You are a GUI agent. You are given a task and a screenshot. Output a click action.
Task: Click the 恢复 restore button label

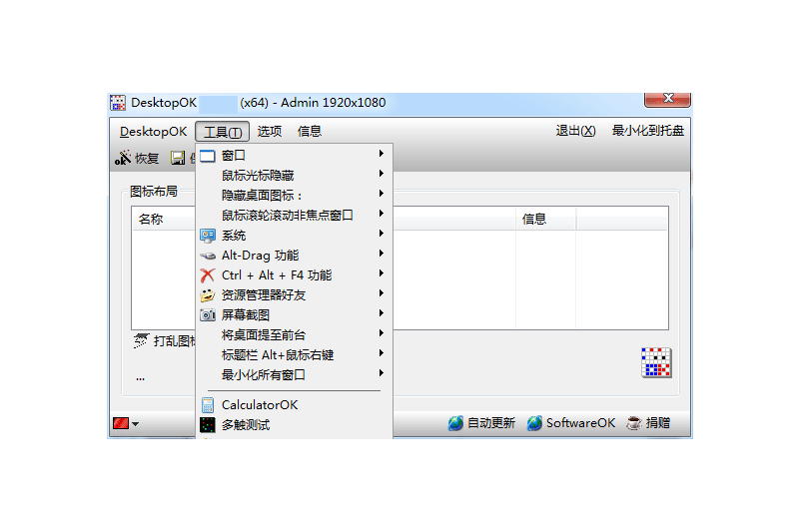[147, 159]
